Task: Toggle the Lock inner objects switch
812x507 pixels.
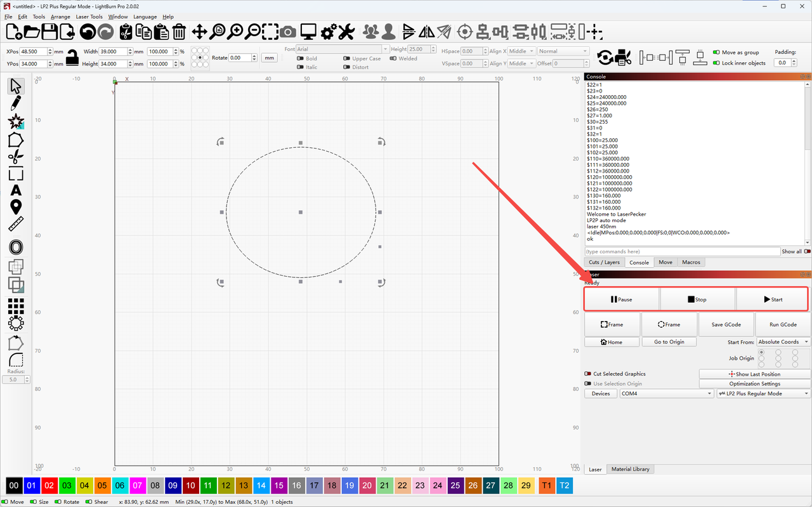Action: pyautogui.click(x=716, y=63)
